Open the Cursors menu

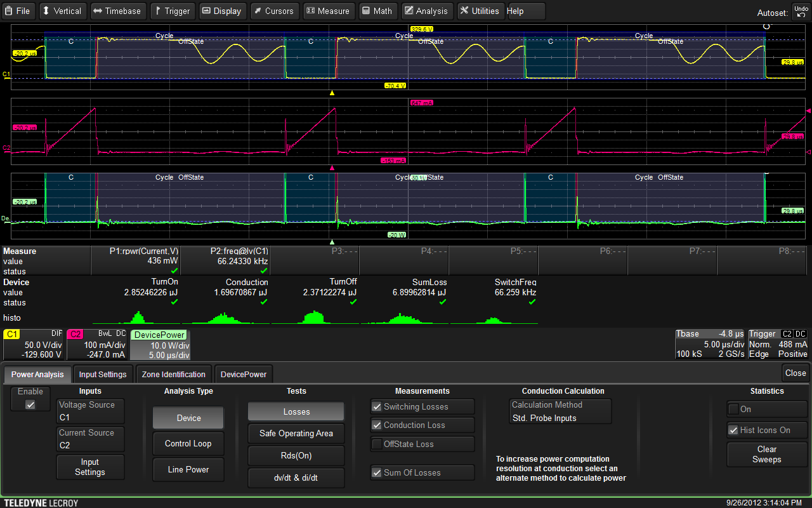pos(273,11)
